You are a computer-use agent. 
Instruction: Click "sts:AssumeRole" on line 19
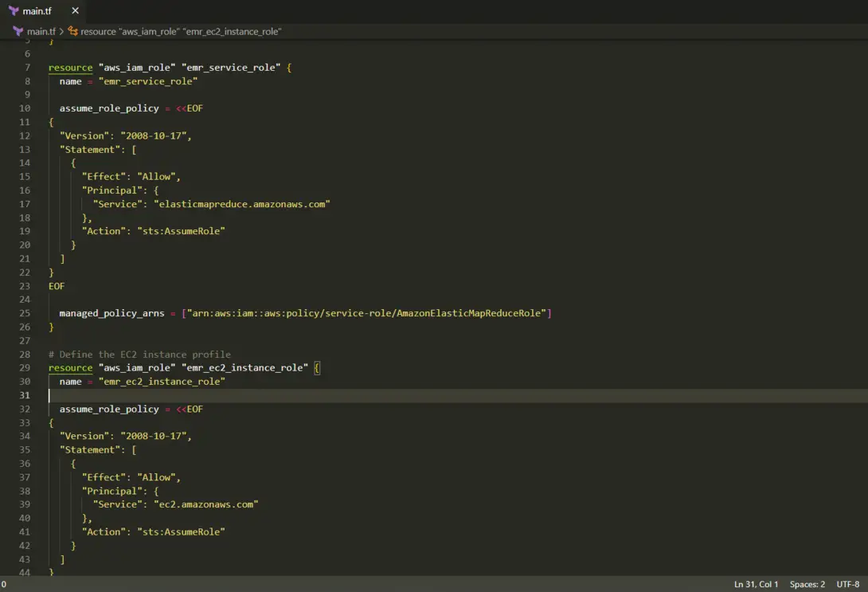[x=181, y=232]
